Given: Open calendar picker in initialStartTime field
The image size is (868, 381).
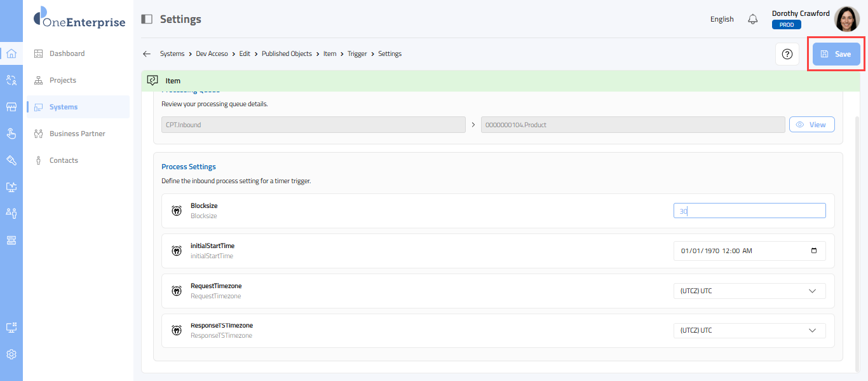Looking at the screenshot, I should (814, 251).
